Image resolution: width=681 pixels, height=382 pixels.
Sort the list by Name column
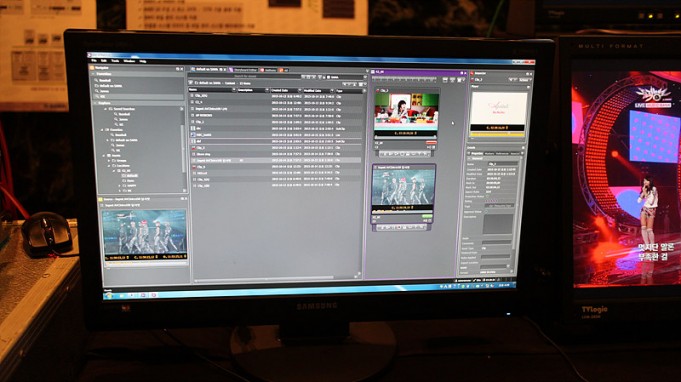point(212,90)
